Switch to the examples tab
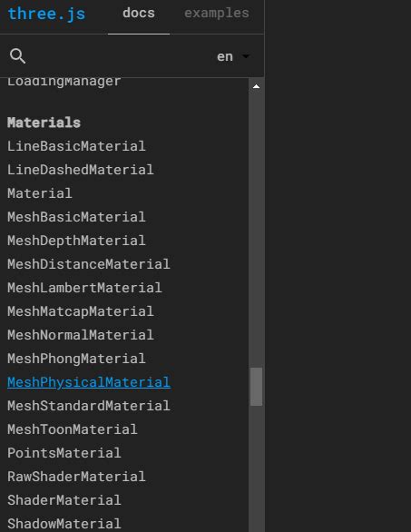411x532 pixels. click(x=216, y=14)
